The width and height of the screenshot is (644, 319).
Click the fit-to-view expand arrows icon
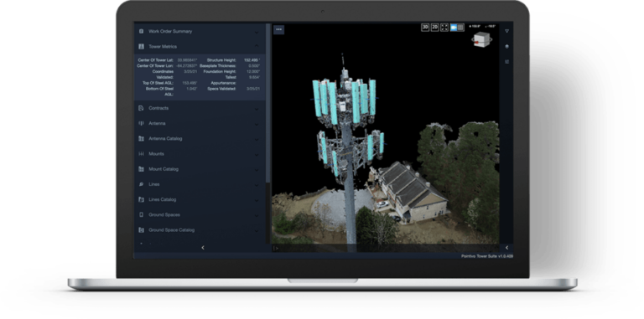[444, 28]
